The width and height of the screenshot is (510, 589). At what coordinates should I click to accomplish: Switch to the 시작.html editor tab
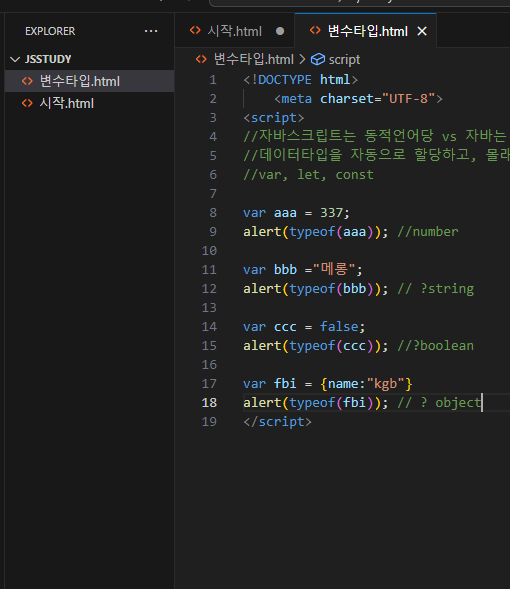235,31
